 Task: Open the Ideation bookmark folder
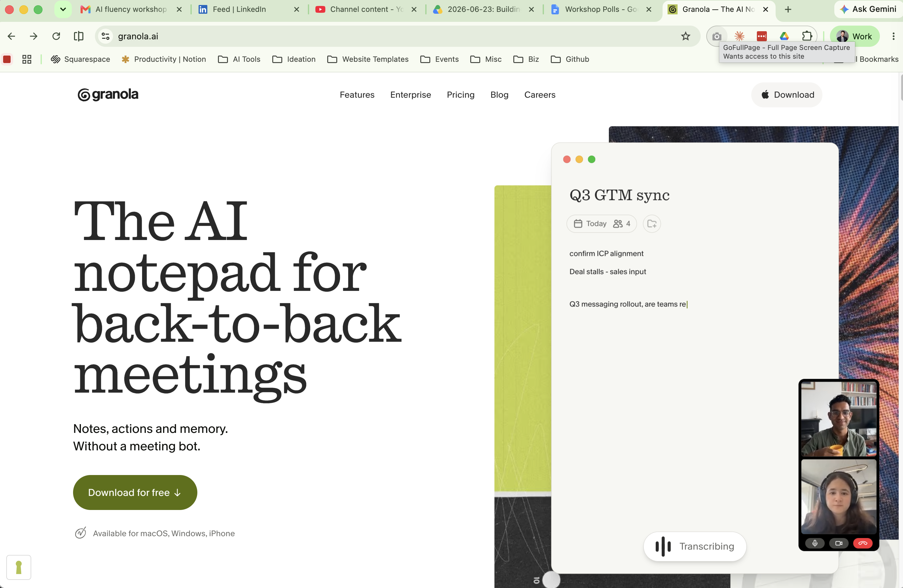tap(294, 59)
